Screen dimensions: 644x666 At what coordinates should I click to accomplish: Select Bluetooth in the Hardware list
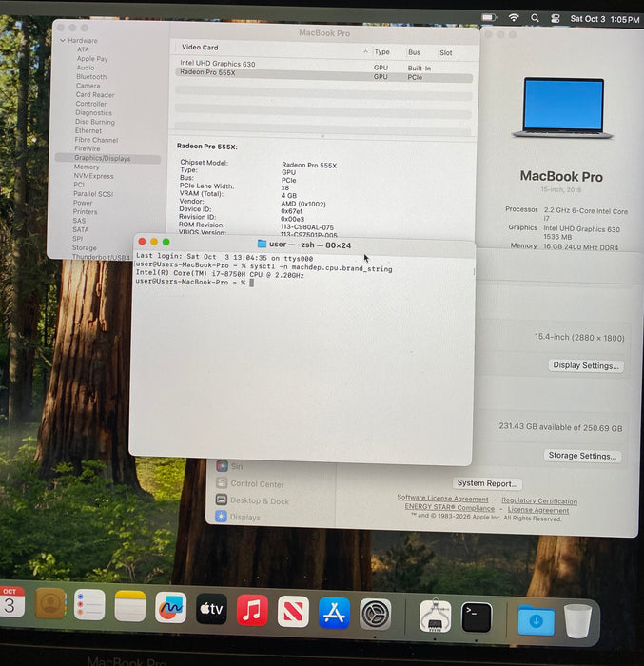click(x=91, y=77)
